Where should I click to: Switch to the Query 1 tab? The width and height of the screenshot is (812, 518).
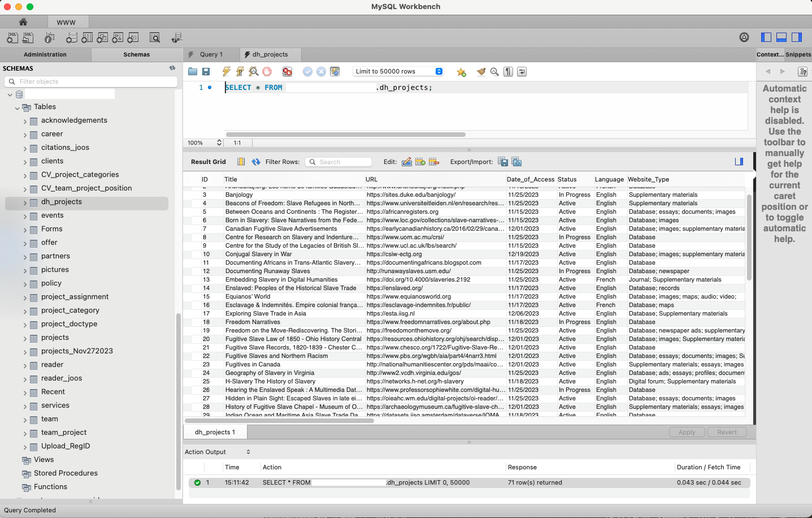[x=211, y=54]
